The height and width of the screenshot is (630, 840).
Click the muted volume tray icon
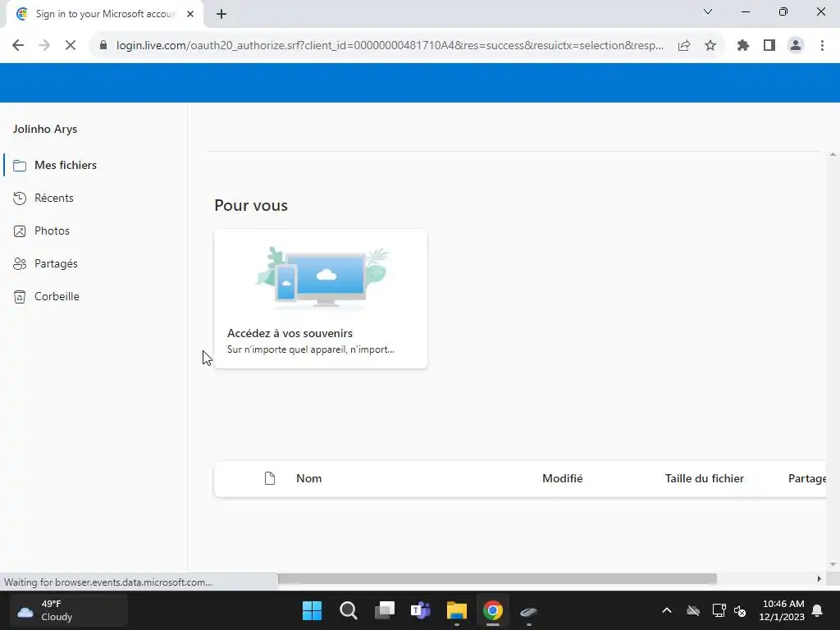(x=741, y=610)
